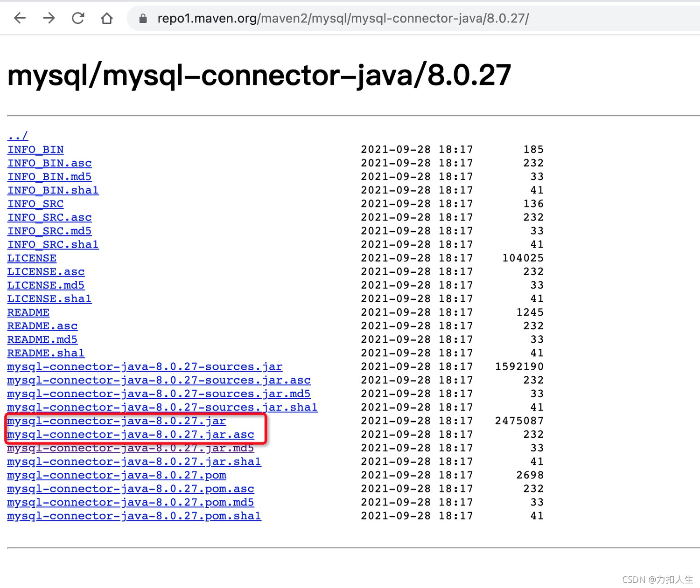
Task: Open mysql-connector-java-8.0.27.jar.md5 link
Action: [131, 448]
